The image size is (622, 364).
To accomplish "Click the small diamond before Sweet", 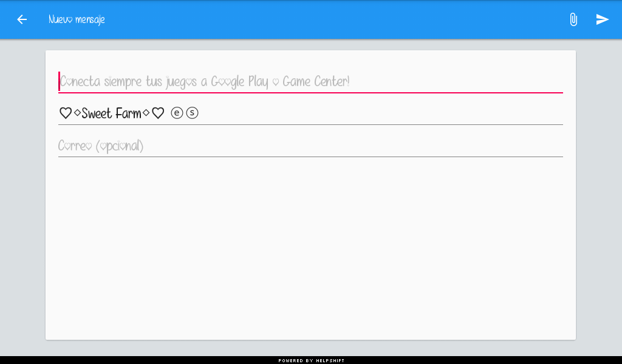I will [x=77, y=113].
